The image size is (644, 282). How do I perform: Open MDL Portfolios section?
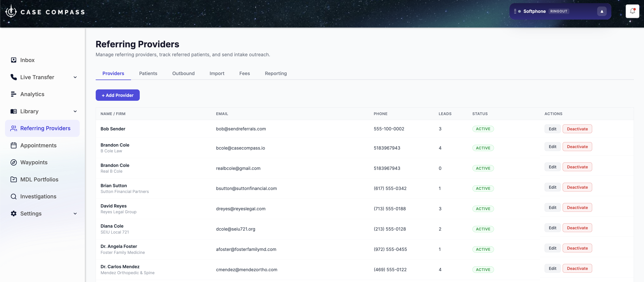tap(43, 179)
